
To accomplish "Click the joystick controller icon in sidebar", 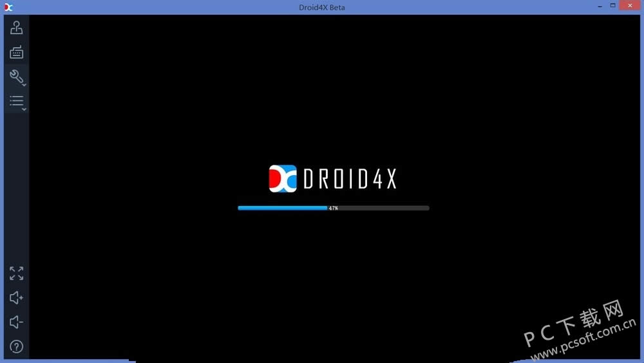I will click(16, 28).
